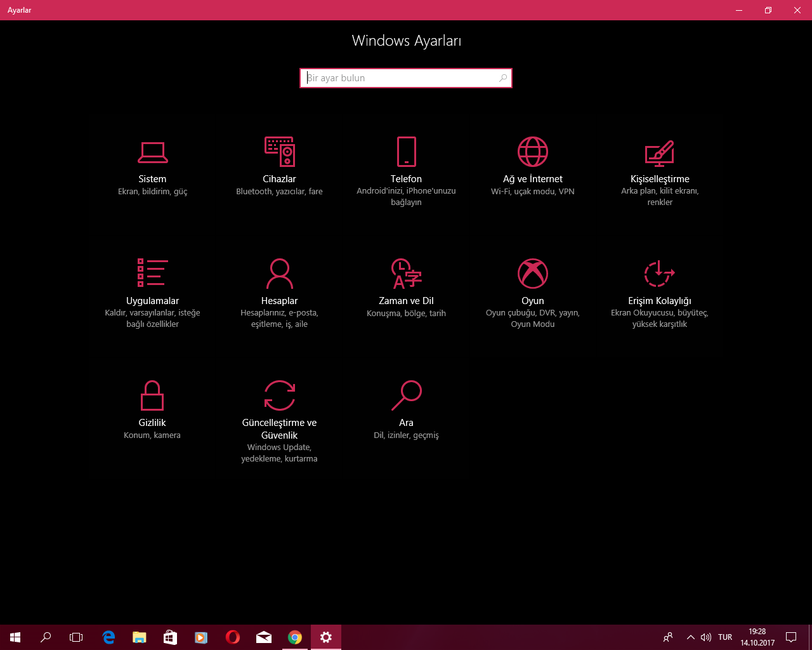Click 'Android'inizi, iPhone'unuzu bağlayın' text
Image resolution: width=812 pixels, height=650 pixels.
point(406,197)
